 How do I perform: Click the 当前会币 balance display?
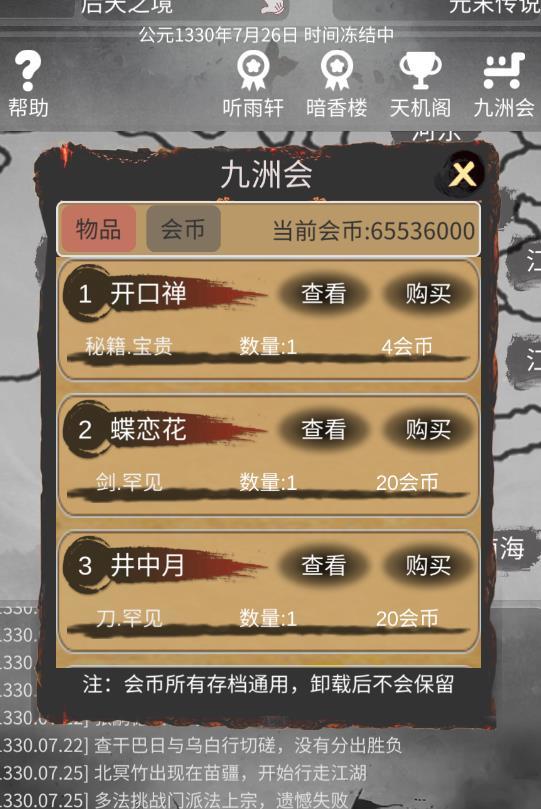point(373,230)
